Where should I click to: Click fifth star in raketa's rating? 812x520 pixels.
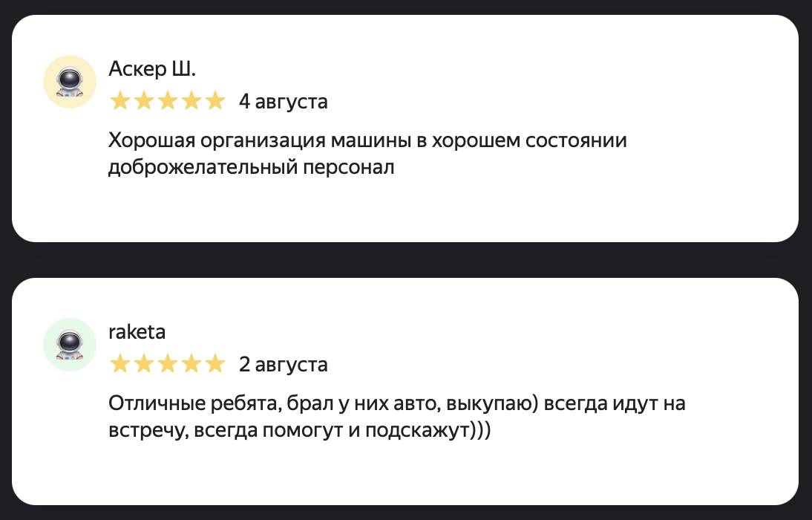[215, 364]
